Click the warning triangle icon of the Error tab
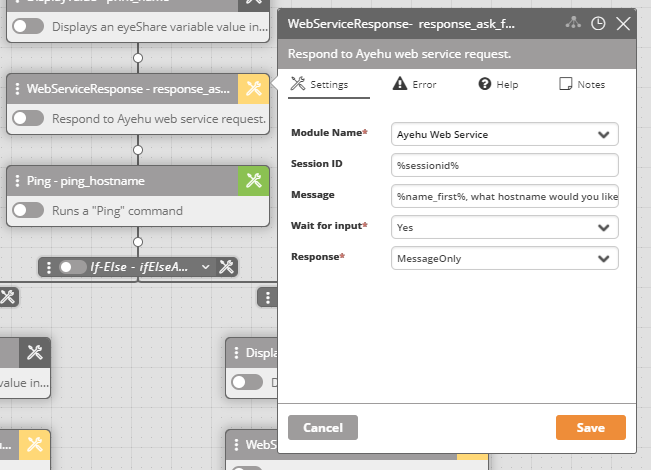This screenshot has width=651, height=470. click(400, 83)
